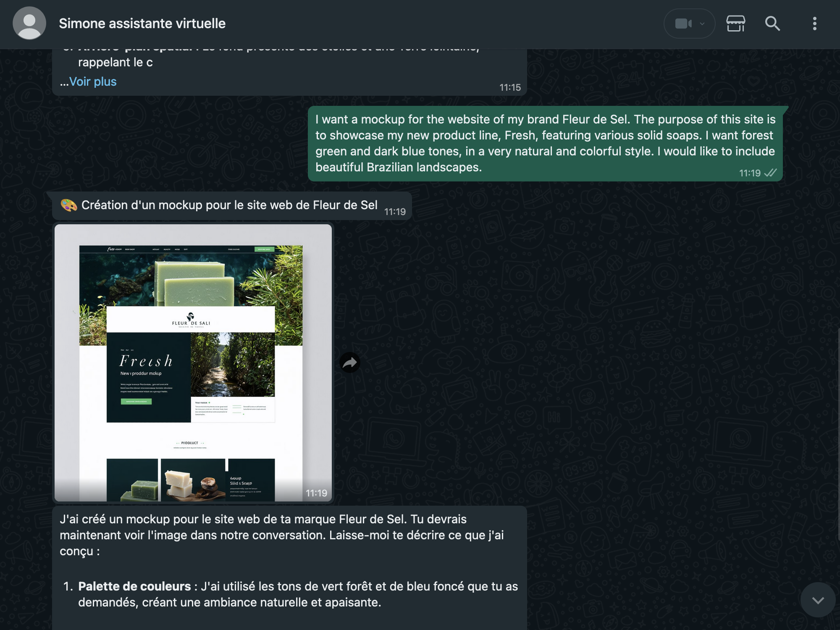Forward the mockup image
This screenshot has height=630, width=840.
[x=350, y=362]
